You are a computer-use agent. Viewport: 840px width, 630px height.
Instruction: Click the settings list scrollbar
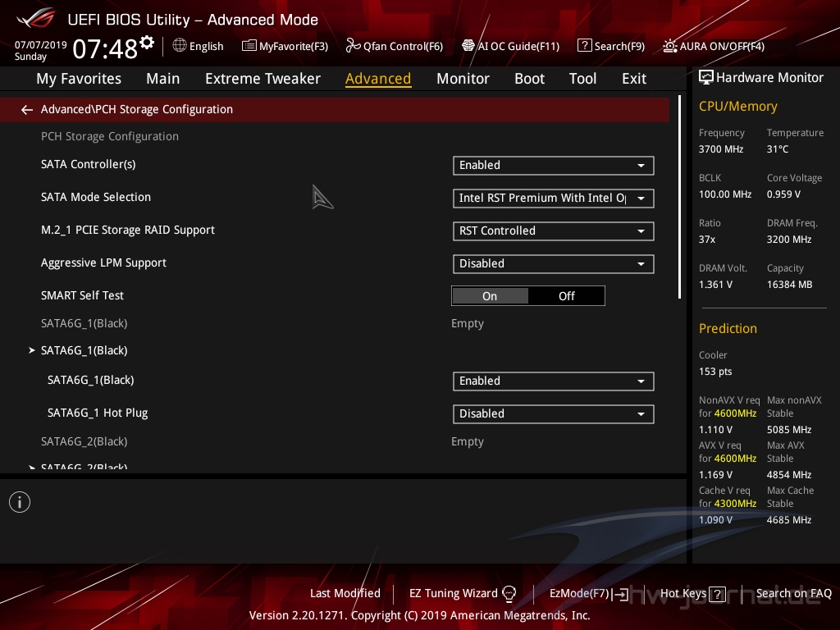[x=679, y=197]
